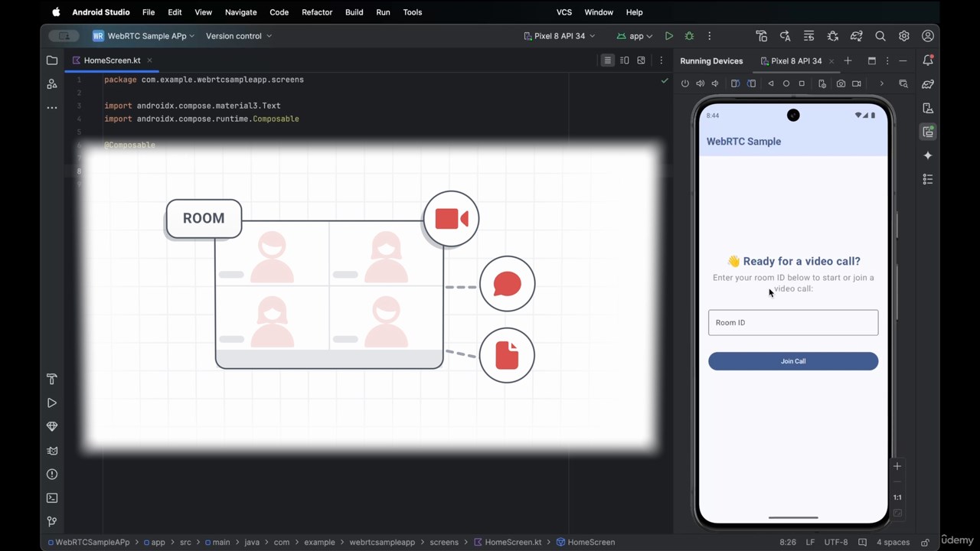The height and width of the screenshot is (551, 980).
Task: Open the Notifications bell icon
Action: click(x=928, y=60)
